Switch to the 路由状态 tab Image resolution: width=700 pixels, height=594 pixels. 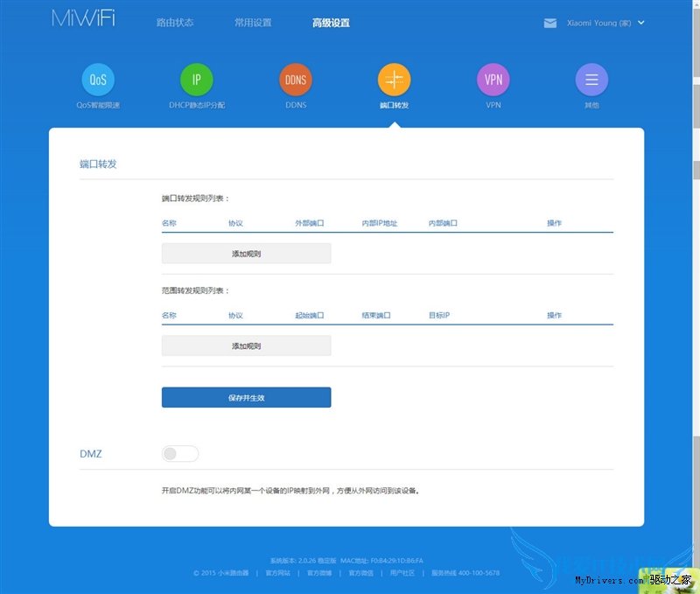(x=175, y=23)
